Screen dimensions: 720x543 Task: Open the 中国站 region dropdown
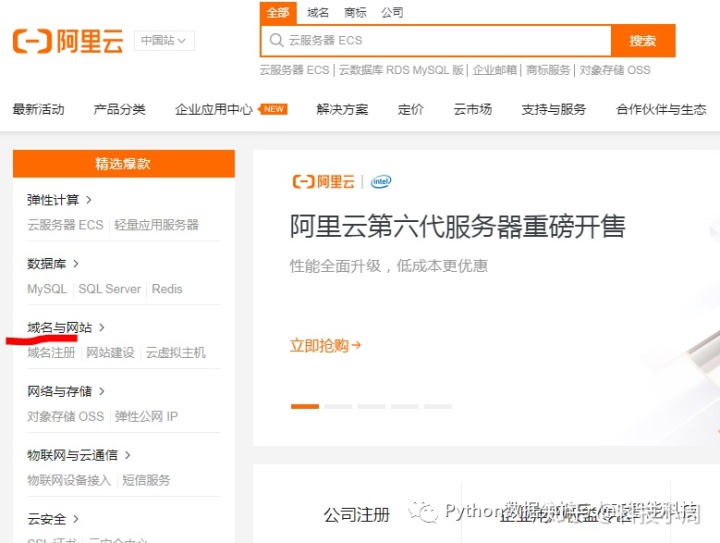coord(164,40)
